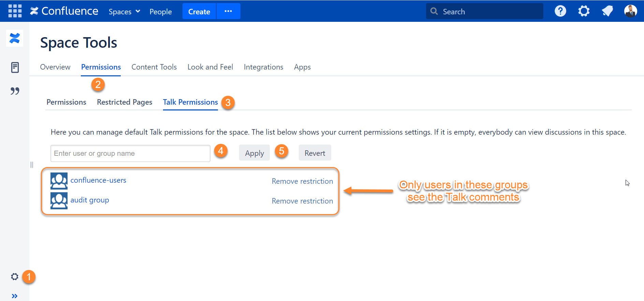Open the Integrations tab
Image resolution: width=644 pixels, height=301 pixels.
point(263,67)
